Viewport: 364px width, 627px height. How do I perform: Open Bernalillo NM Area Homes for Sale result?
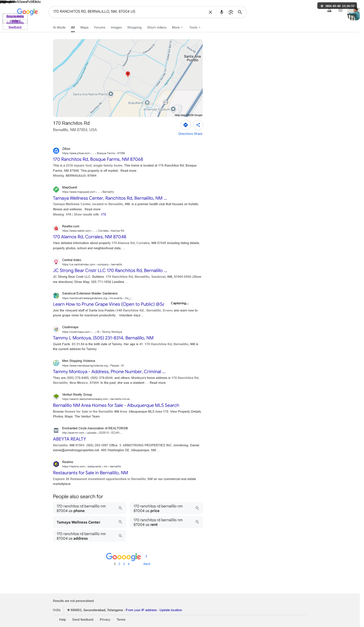(x=116, y=405)
